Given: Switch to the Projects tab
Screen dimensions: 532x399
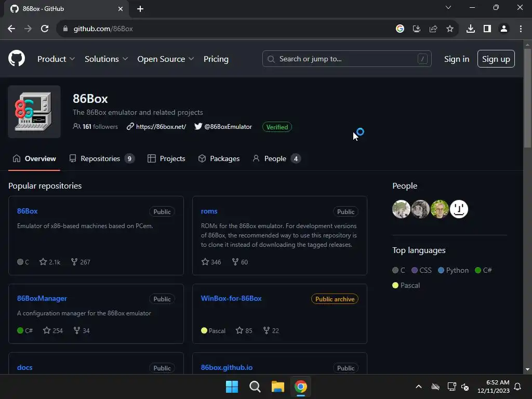Looking at the screenshot, I should point(166,158).
